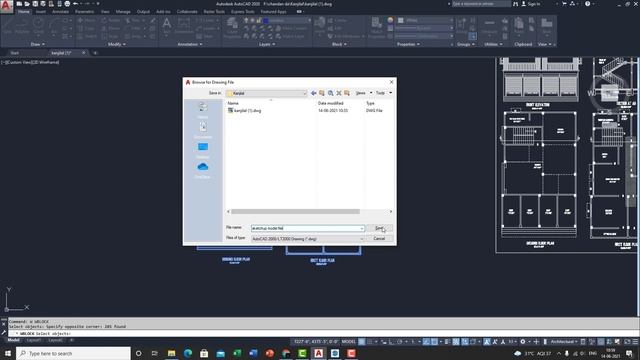
Task: Click horizontal scrollbar in file list
Action: coord(295,211)
